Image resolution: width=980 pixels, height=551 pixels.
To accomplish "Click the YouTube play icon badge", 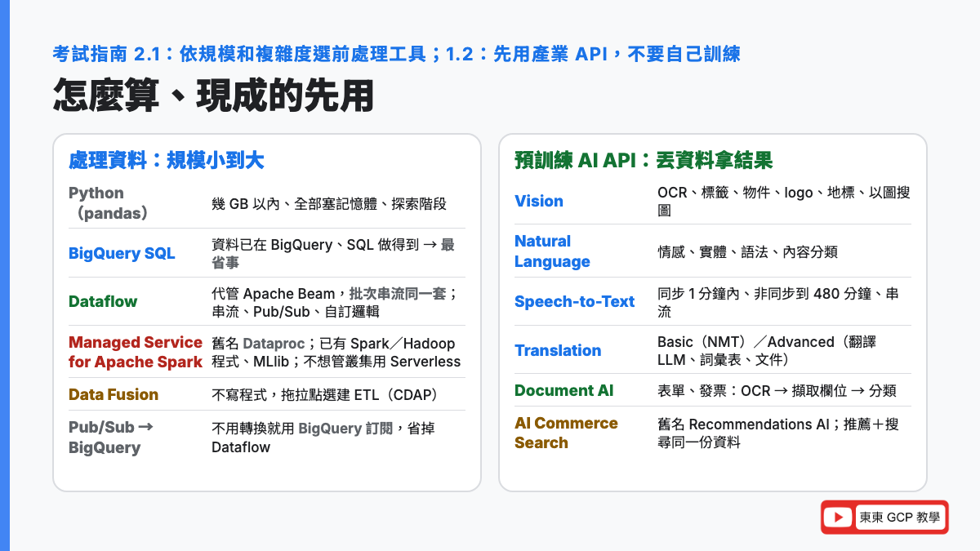I will [839, 518].
